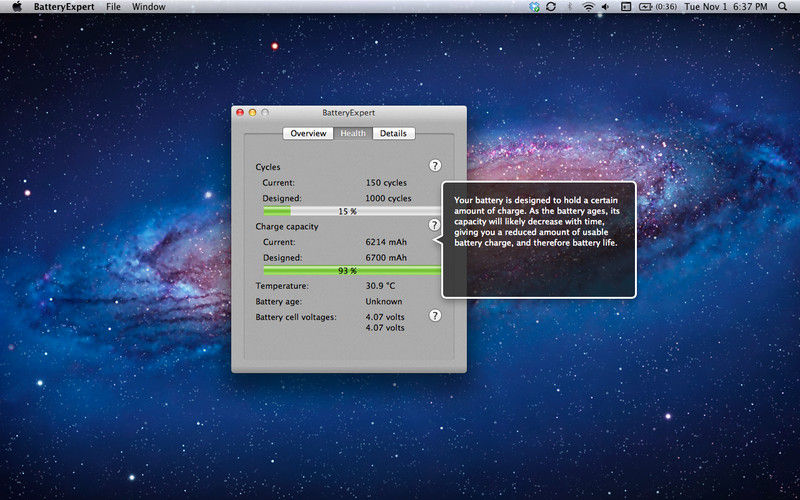The width and height of the screenshot is (800, 500).
Task: Click the 'Battery age:' label
Action: click(x=278, y=302)
